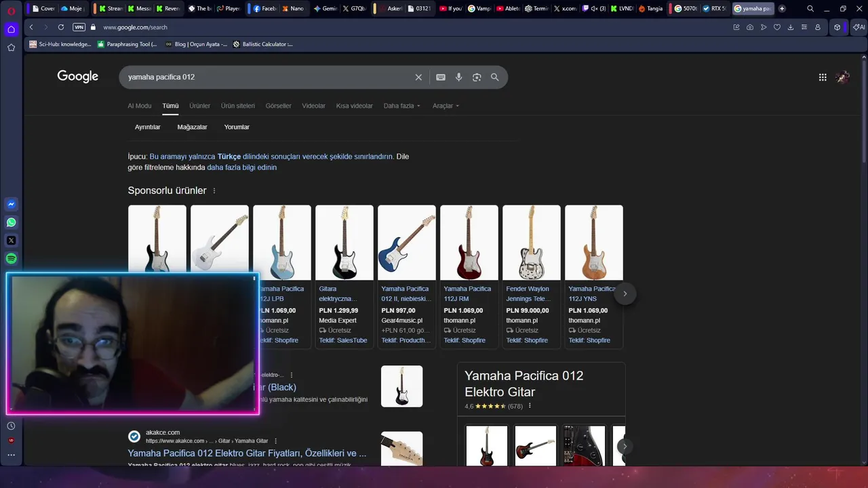This screenshot has width=868, height=488.
Task: Reload the current page
Action: pyautogui.click(x=61, y=27)
